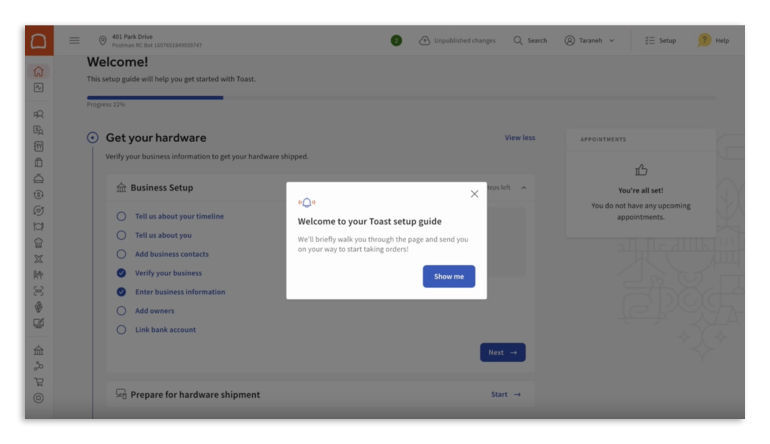Toggle the 'Verify your business' checkmark
Viewport: 770px width, 444px height.
coord(121,273)
